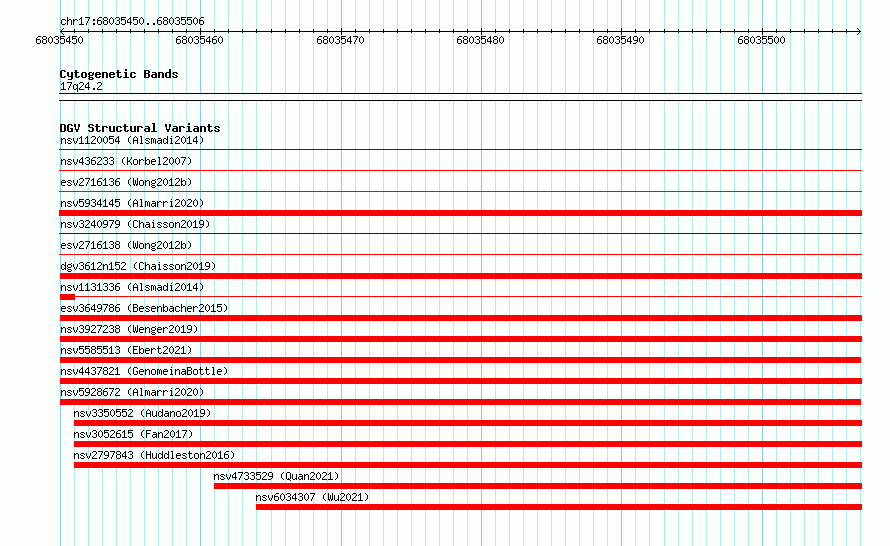Viewport: 890px width, 546px height.
Task: Click the thin red line under nsv436233
Action: [x=460, y=170]
